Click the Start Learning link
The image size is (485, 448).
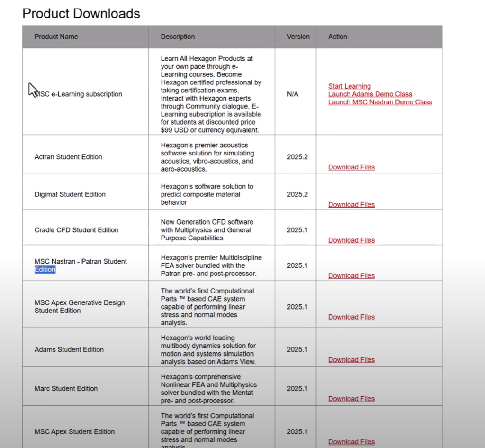point(349,86)
